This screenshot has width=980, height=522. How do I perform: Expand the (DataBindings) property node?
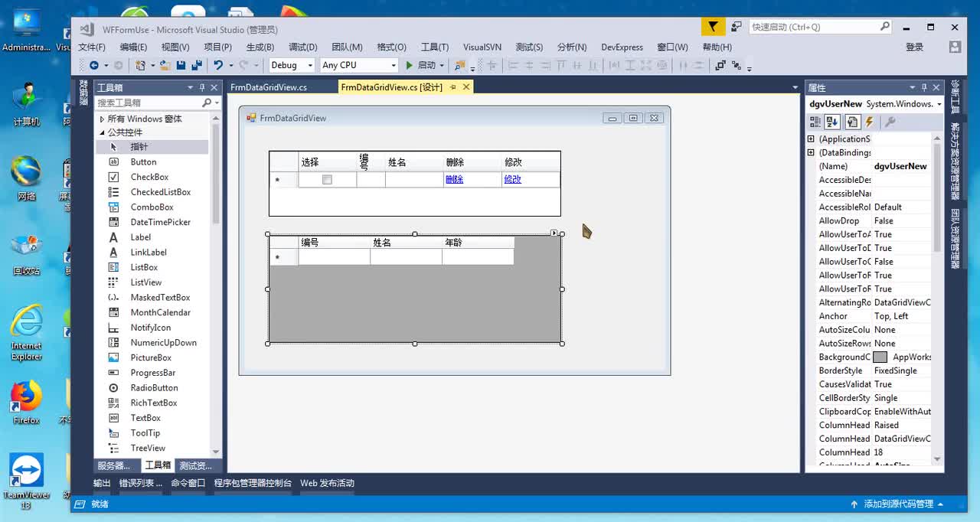click(811, 153)
